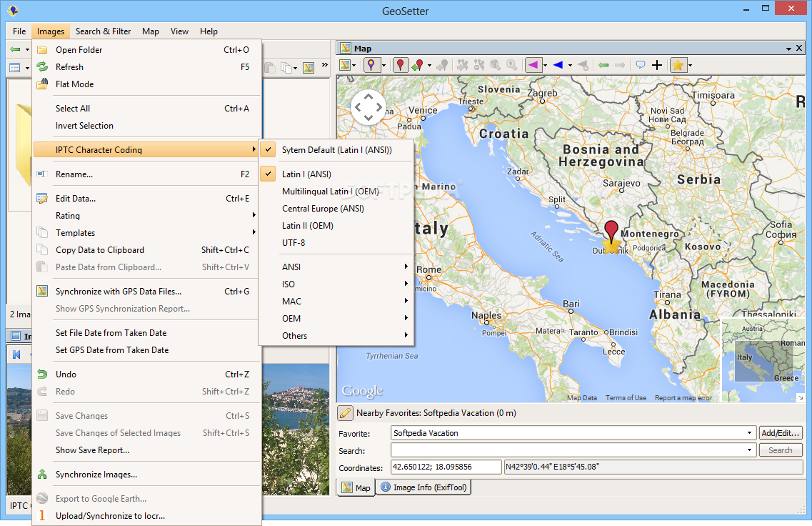Screen dimensions: 812x526
Task: Click the decimal Coordinates input field
Action: click(x=446, y=467)
